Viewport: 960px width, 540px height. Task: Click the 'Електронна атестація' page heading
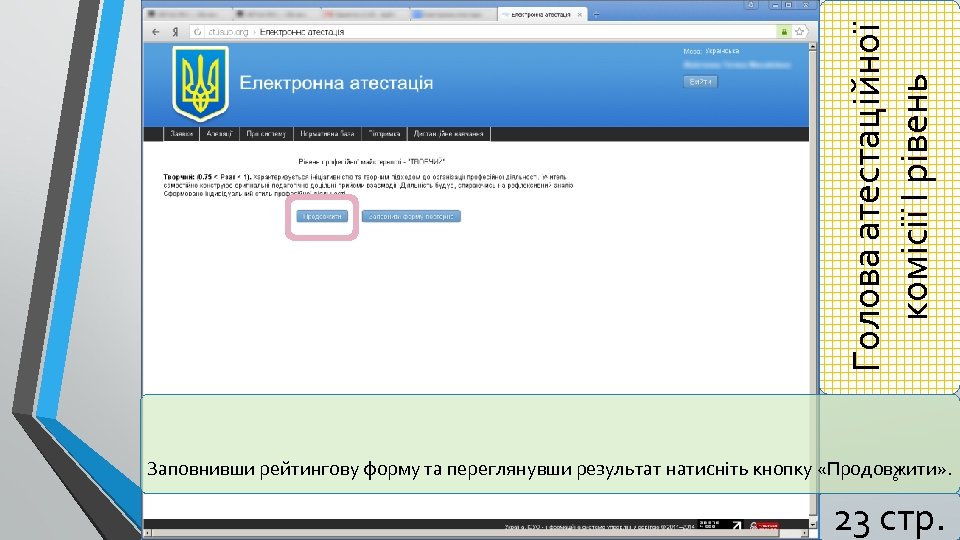336,83
